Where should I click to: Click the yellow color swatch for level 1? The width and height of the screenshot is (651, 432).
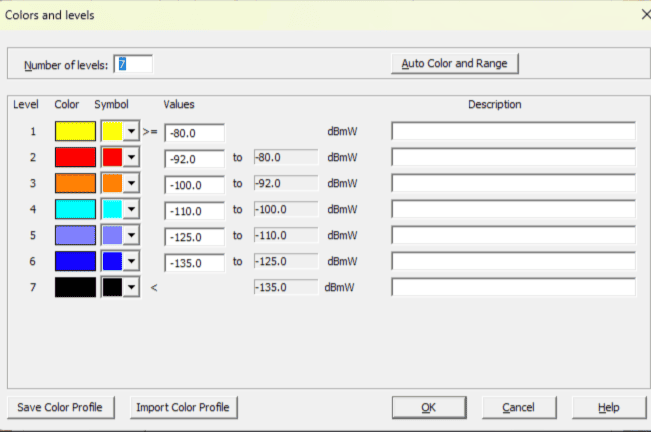75,131
